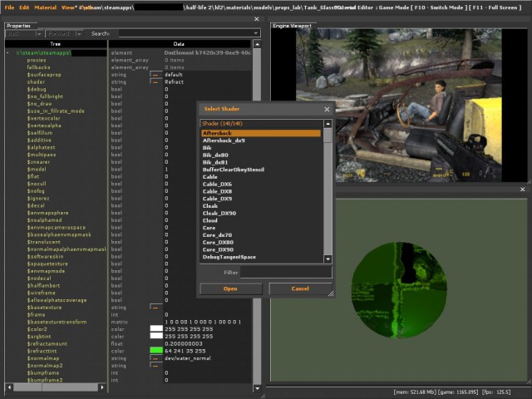The width and height of the screenshot is (532, 399).
Task: Click the green sphere material preview
Action: pyautogui.click(x=399, y=290)
